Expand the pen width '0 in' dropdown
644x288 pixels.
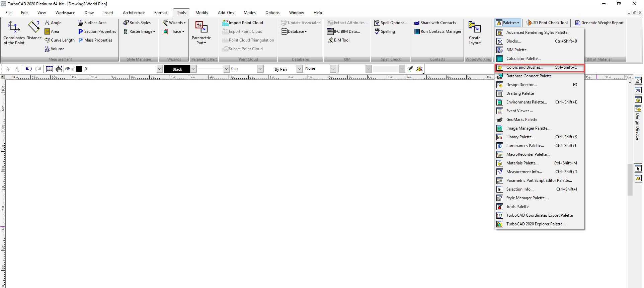(260, 69)
